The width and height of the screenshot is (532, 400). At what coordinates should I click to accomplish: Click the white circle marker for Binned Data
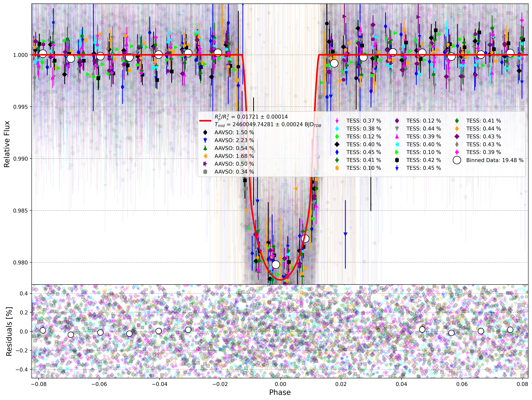click(457, 160)
